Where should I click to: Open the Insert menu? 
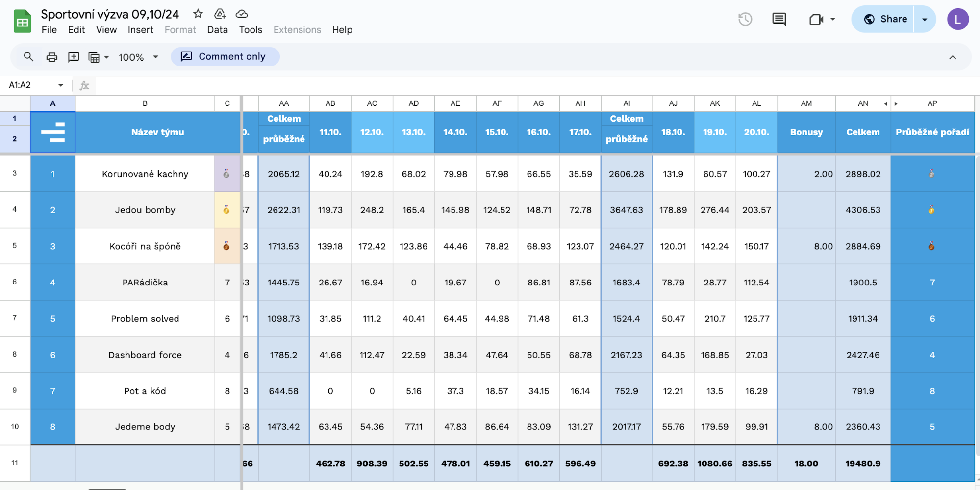point(141,30)
